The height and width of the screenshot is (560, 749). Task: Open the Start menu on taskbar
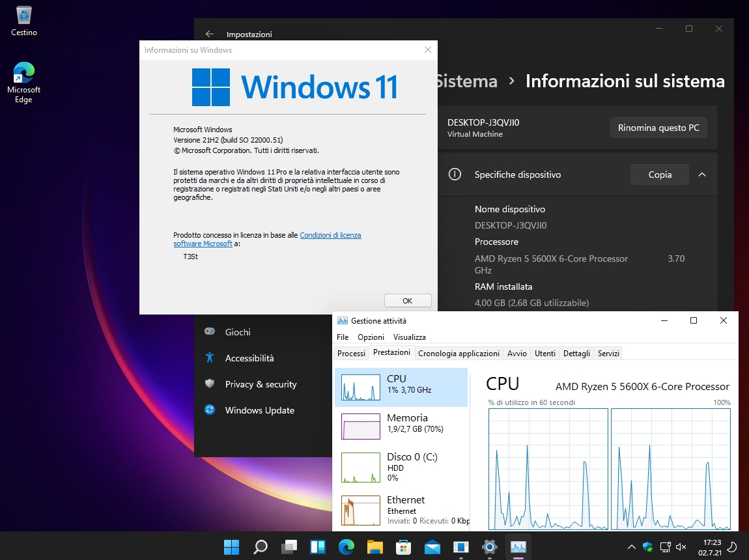[x=232, y=546]
